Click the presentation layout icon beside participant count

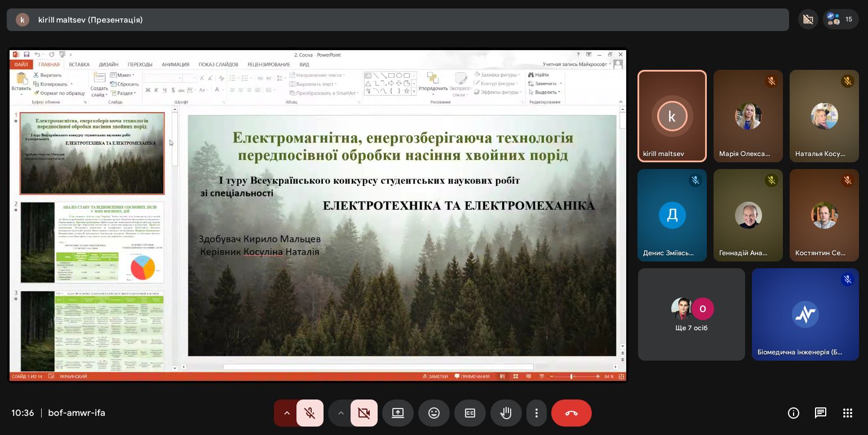click(808, 19)
